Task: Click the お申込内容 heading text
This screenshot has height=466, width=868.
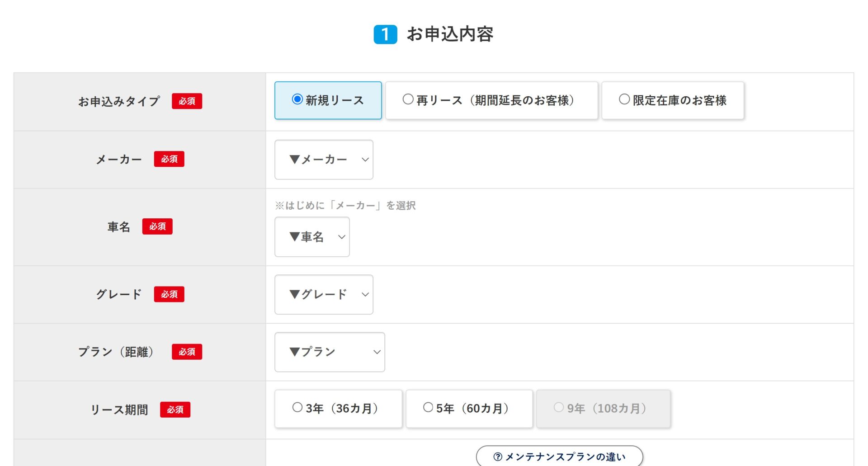Action: [x=450, y=34]
